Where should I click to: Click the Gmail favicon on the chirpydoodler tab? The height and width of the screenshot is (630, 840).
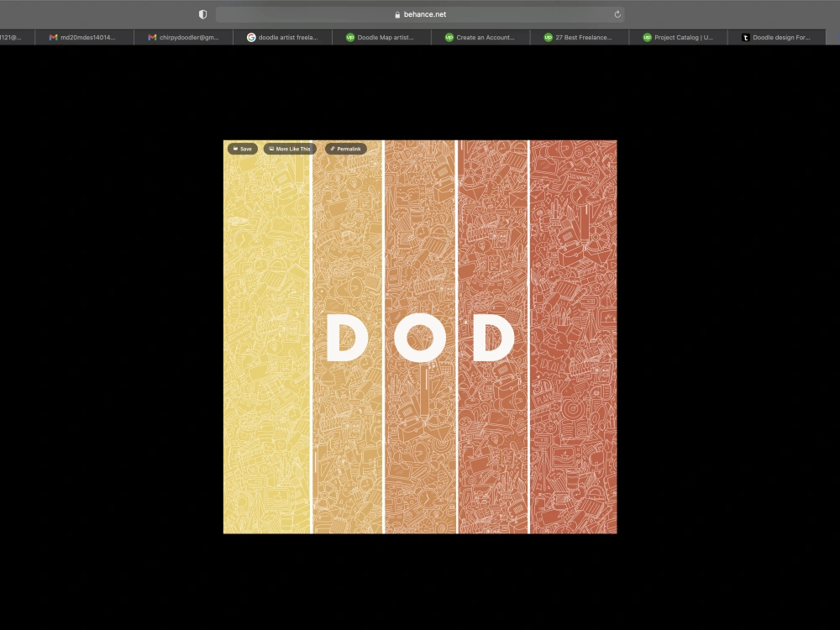pos(153,37)
